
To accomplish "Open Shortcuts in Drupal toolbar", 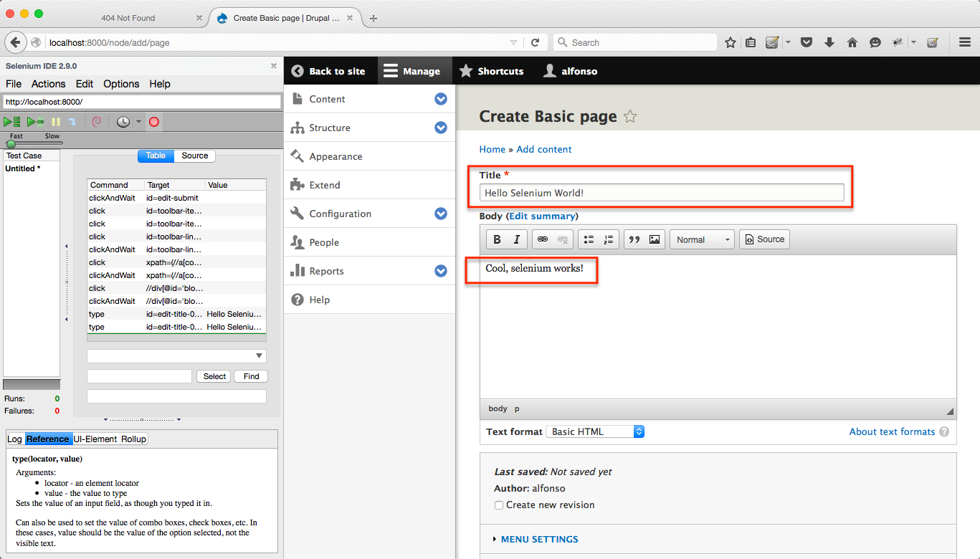I will click(x=492, y=71).
